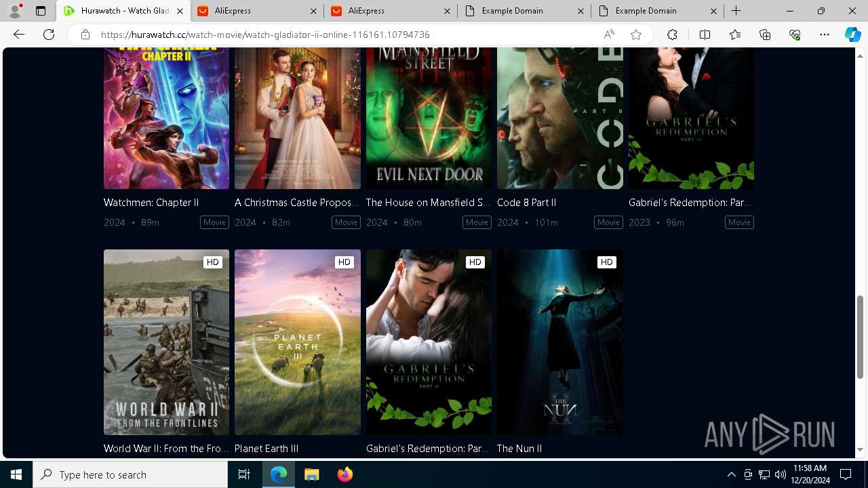Click The Nun II title link
Viewport: 868px width, 488px height.
click(x=519, y=449)
